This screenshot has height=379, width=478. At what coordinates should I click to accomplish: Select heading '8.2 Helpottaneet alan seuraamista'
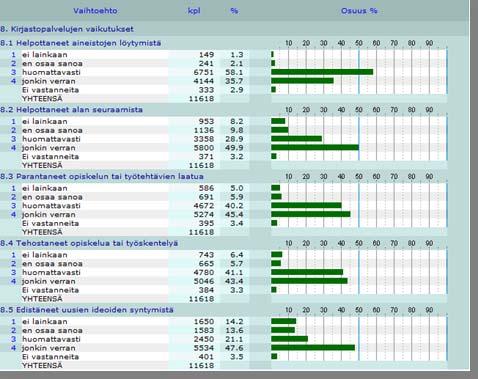pos(71,110)
